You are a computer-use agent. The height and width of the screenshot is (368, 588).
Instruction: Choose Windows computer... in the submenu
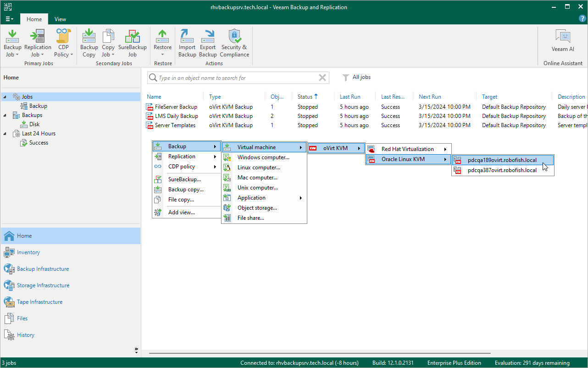coord(264,157)
